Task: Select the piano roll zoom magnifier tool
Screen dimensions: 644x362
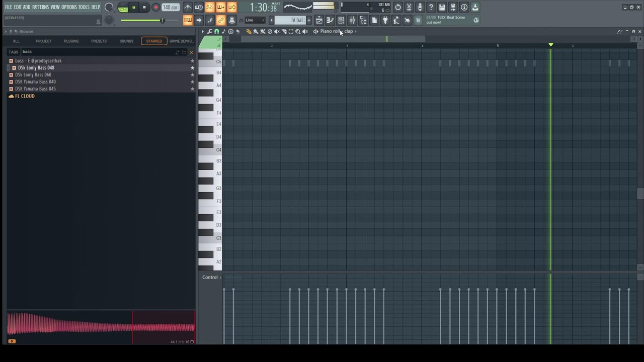Action: pyautogui.click(x=298, y=31)
